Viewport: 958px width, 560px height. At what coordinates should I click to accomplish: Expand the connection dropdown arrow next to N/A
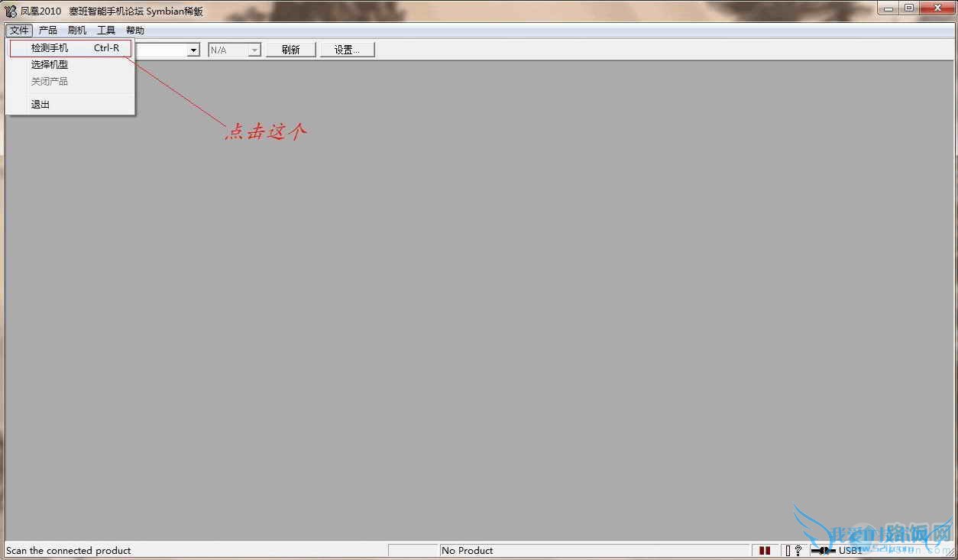pyautogui.click(x=193, y=50)
